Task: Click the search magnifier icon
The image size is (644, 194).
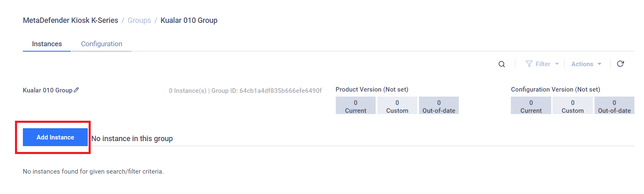Action: 502,64
